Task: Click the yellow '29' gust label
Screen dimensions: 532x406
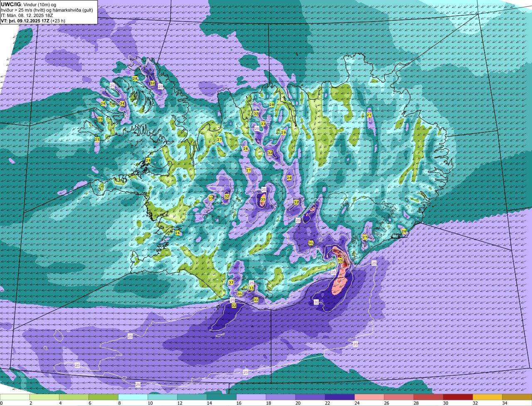Action: pyautogui.click(x=283, y=132)
